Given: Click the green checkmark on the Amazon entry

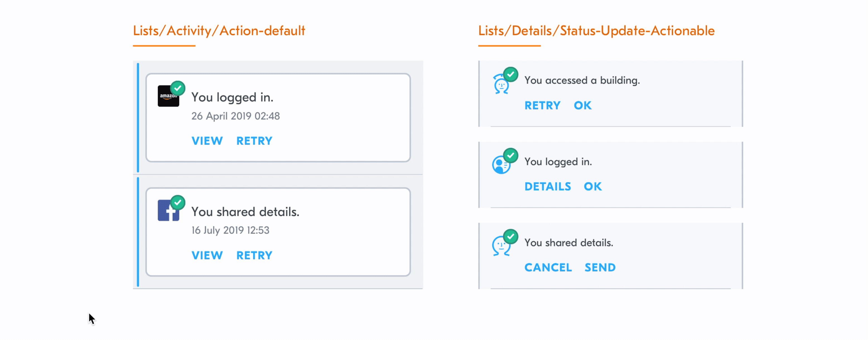Looking at the screenshot, I should 178,88.
